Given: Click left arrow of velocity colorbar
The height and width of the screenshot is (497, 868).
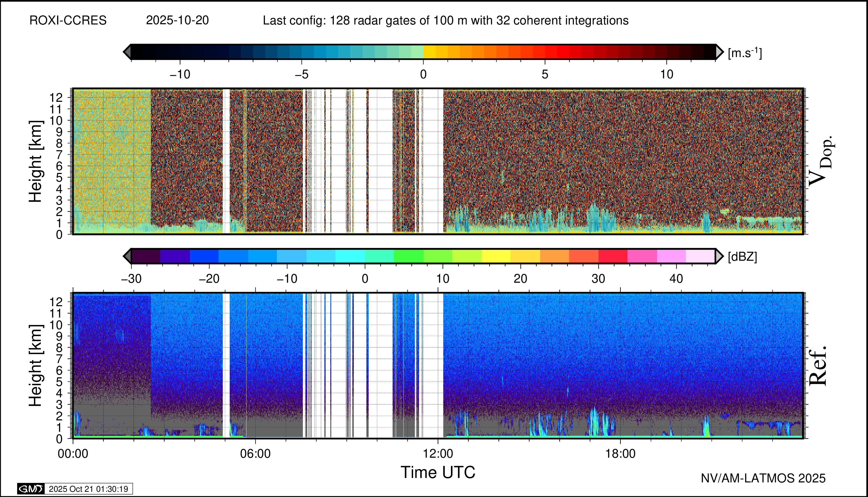Looking at the screenshot, I should (x=127, y=52).
